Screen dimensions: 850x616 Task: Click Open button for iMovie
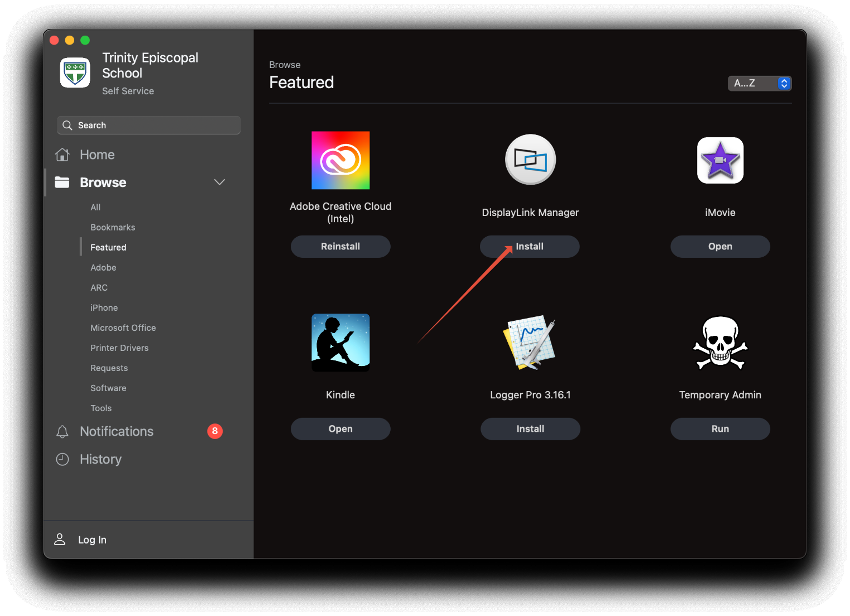pos(720,246)
